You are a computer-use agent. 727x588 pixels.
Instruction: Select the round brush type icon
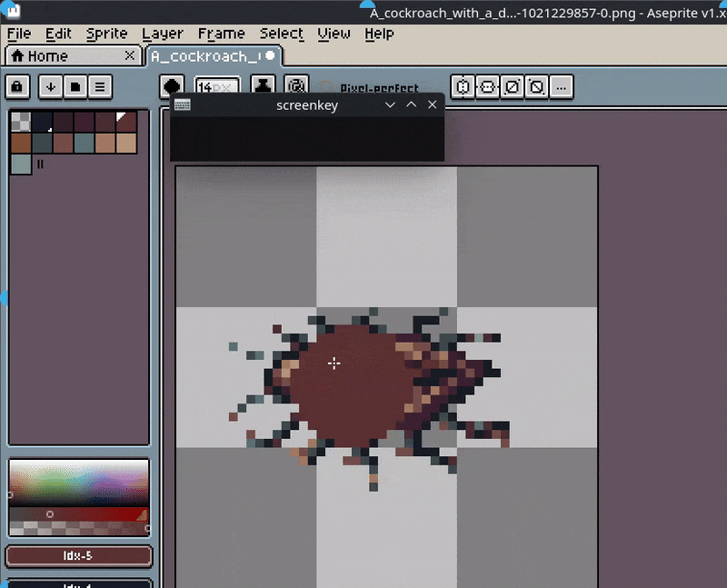point(172,87)
